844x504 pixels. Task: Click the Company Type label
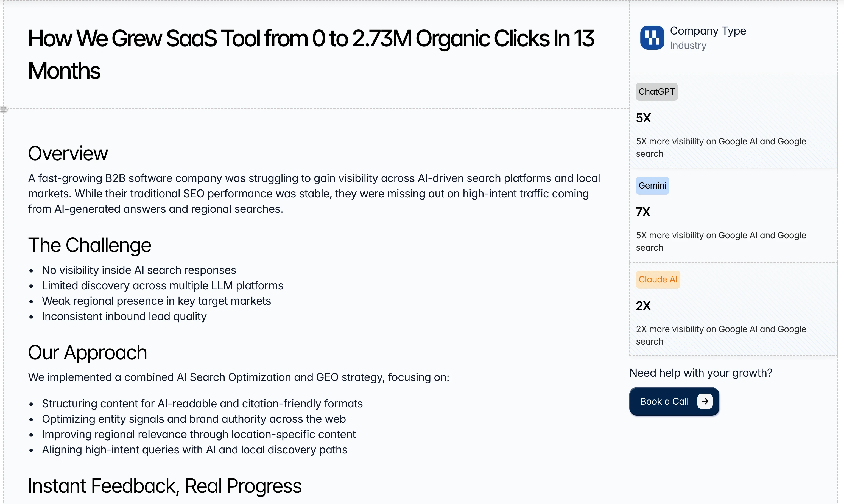tap(708, 31)
